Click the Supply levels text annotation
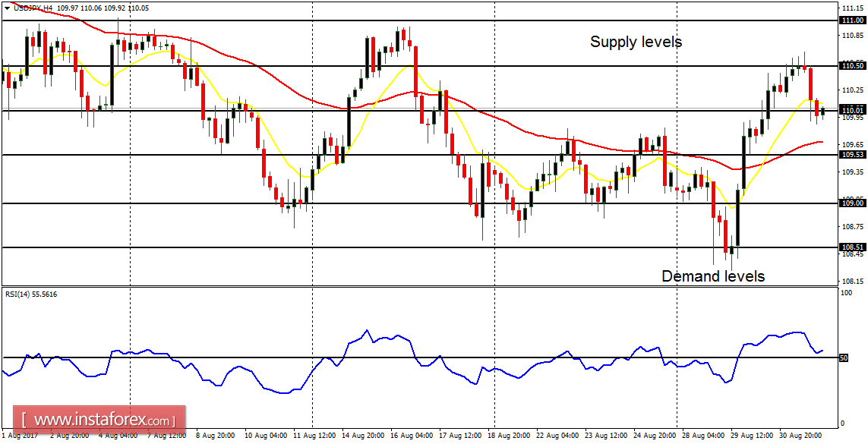This screenshot has width=868, height=444. pyautogui.click(x=635, y=43)
